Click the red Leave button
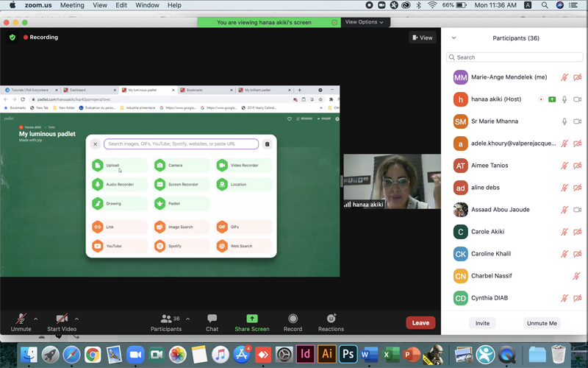The width and height of the screenshot is (588, 368). [420, 322]
